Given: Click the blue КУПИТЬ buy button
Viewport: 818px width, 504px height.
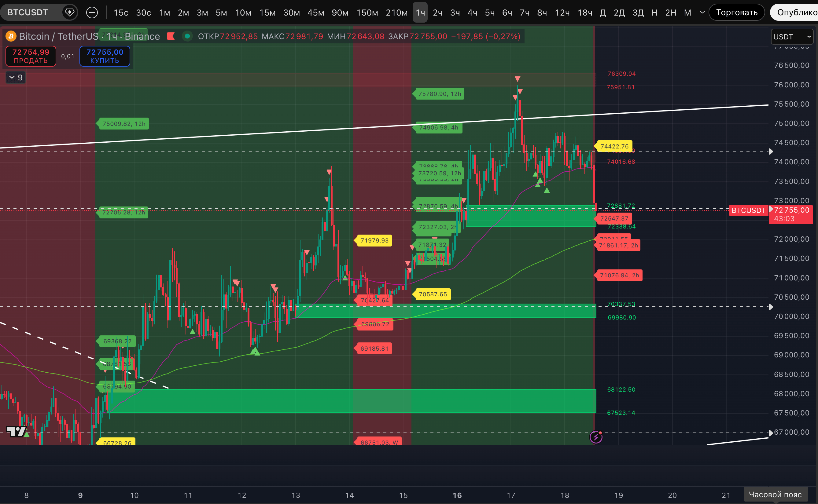Looking at the screenshot, I should pos(105,56).
